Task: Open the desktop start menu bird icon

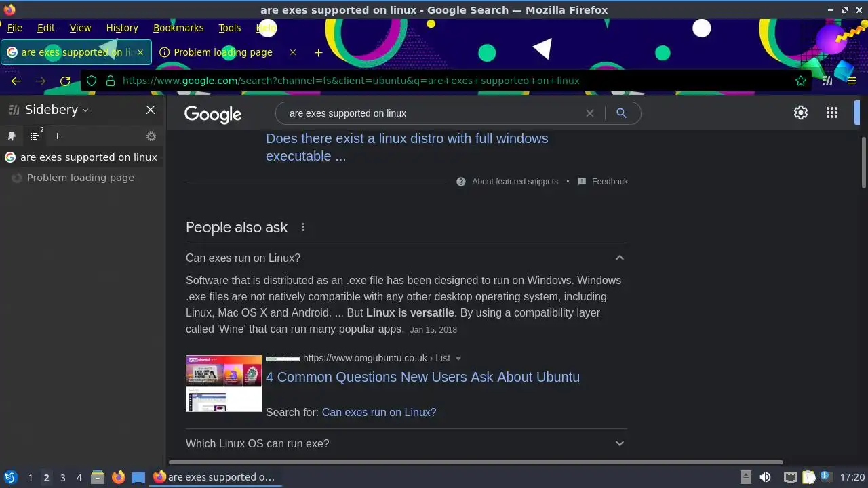Action: click(x=11, y=477)
